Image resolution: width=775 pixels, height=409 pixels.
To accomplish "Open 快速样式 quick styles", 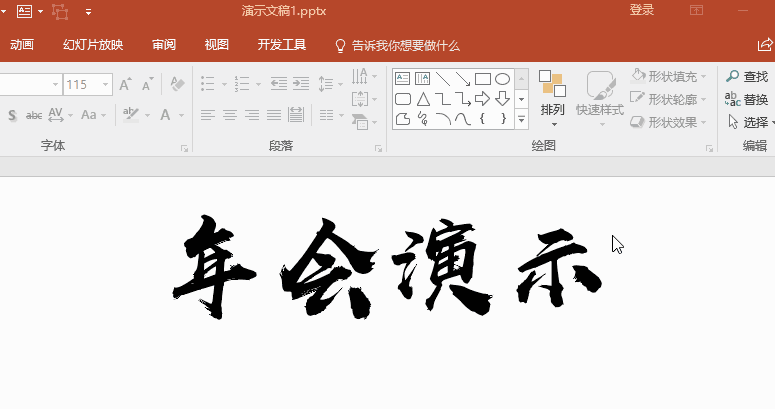I will tap(600, 98).
